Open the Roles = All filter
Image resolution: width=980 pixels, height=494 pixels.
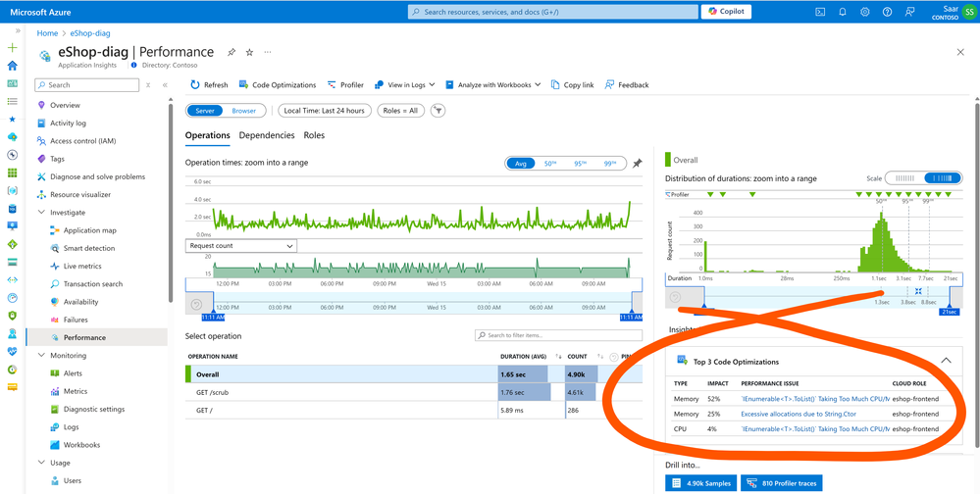click(x=400, y=111)
